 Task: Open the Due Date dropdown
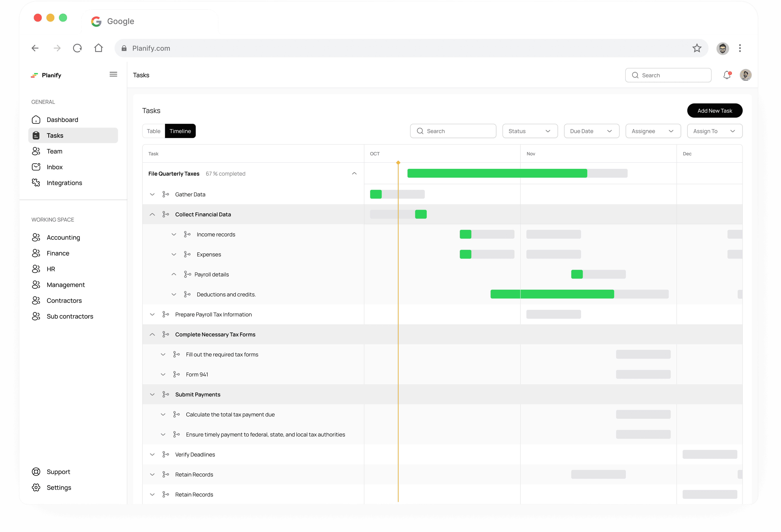pyautogui.click(x=591, y=131)
